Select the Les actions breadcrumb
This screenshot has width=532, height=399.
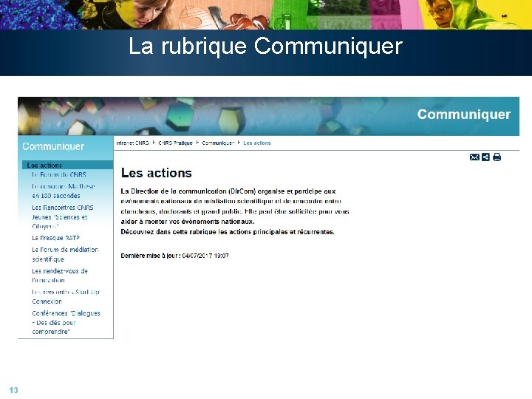257,143
